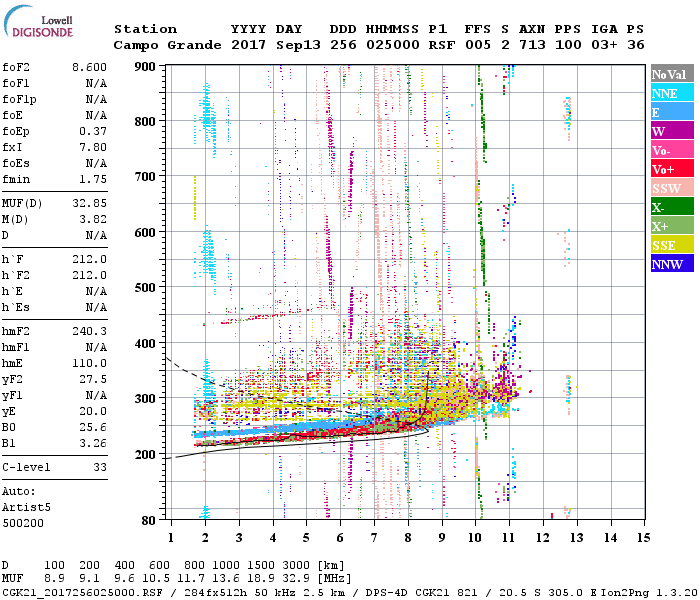Viewport: 700px width, 600px height.
Task: Click the 500200 text under Artist5
Action: pyautogui.click(x=23, y=523)
